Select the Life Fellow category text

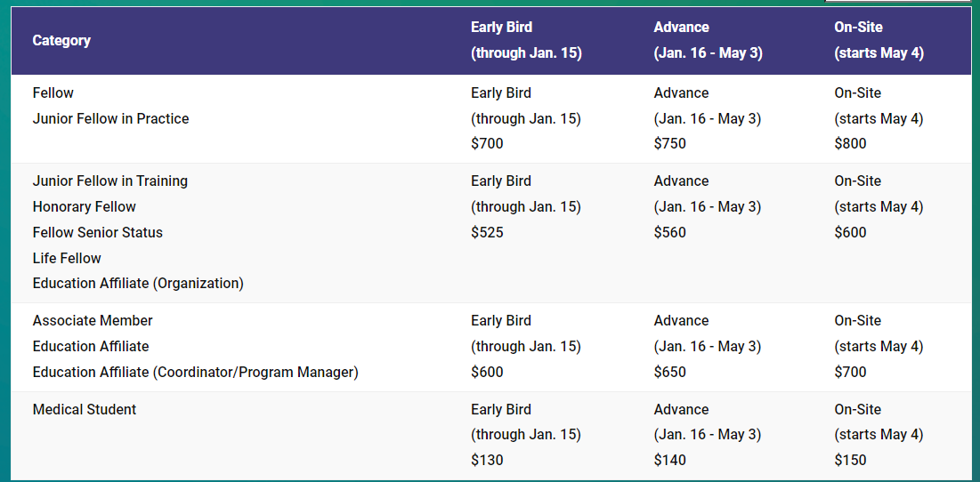[67, 258]
